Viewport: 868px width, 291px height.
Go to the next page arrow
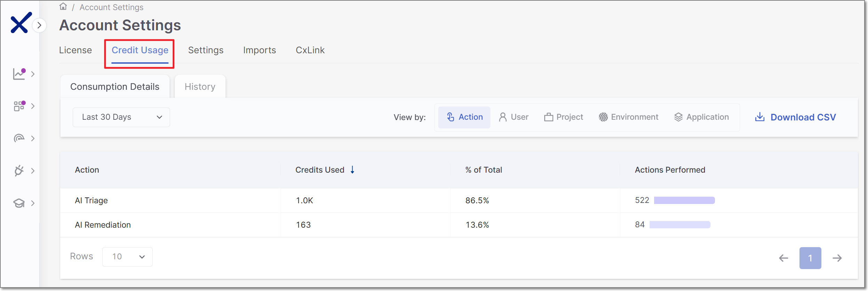tap(837, 258)
